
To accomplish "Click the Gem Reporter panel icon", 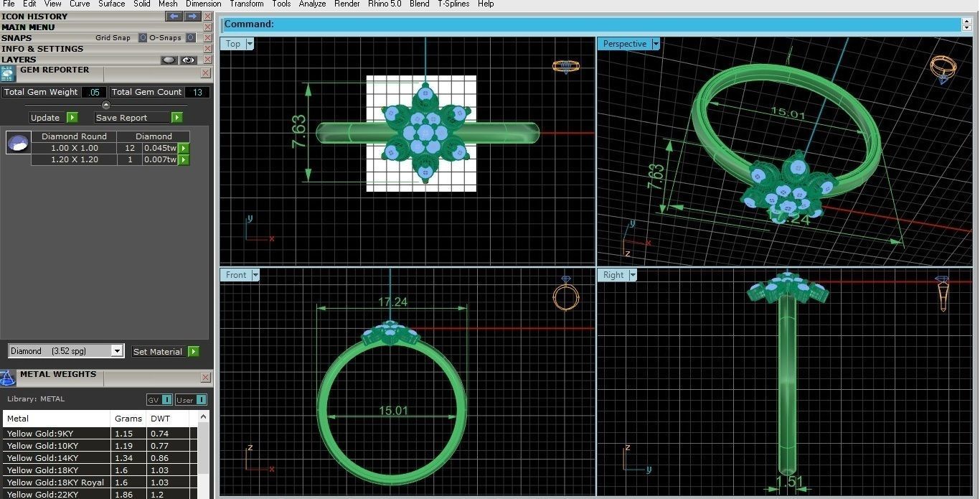I will pyautogui.click(x=8, y=74).
